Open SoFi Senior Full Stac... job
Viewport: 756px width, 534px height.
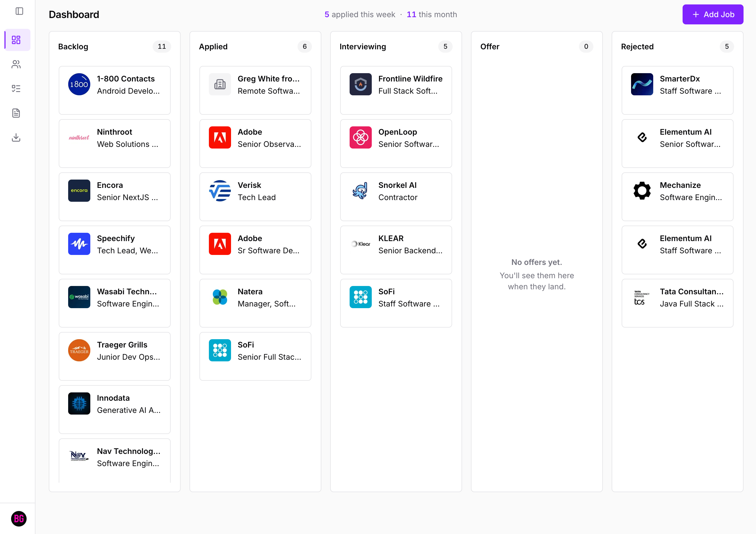255,356
